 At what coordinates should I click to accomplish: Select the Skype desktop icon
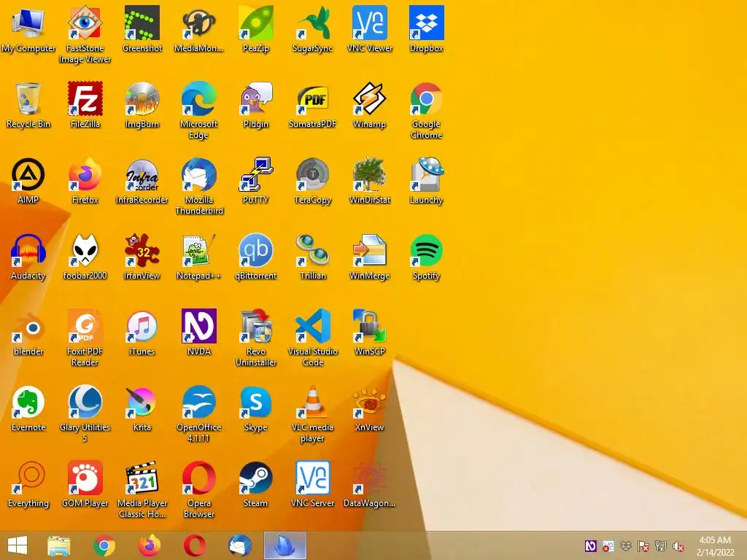(x=256, y=402)
